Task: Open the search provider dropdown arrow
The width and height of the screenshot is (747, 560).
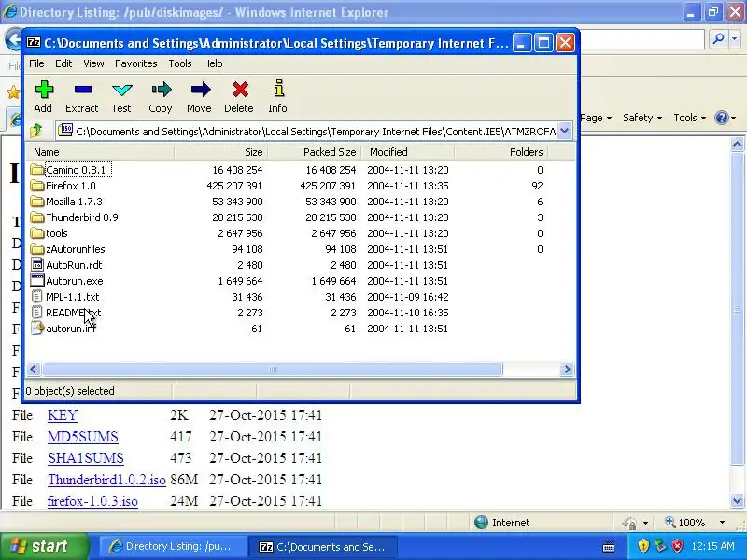Action: tap(735, 39)
